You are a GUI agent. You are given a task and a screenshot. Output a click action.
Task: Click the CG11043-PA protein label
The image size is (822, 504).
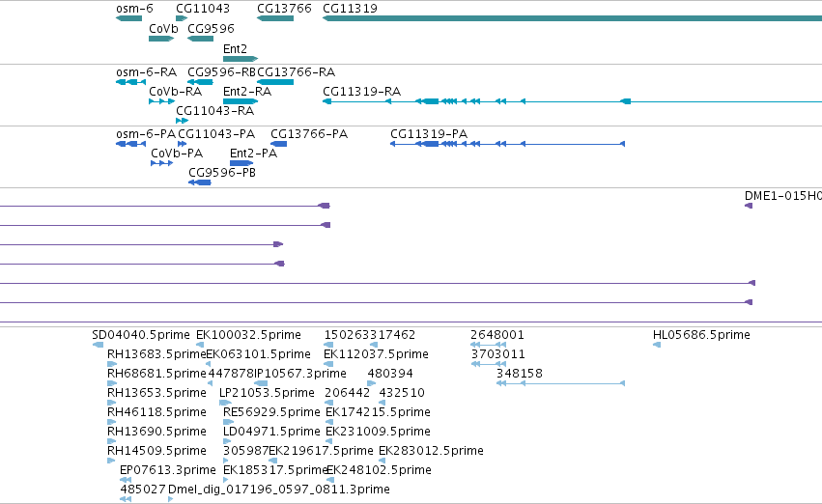[x=216, y=134]
